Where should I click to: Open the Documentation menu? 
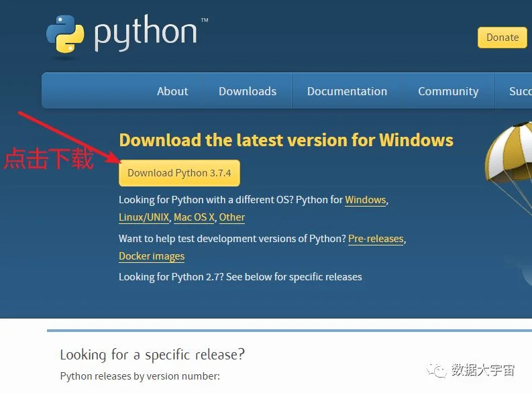click(x=347, y=91)
